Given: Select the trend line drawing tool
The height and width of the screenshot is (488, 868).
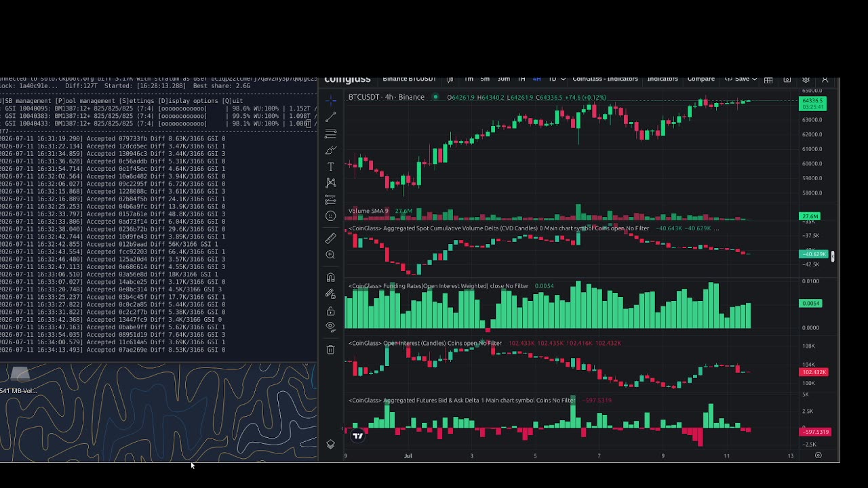Looking at the screenshot, I should click(x=330, y=117).
